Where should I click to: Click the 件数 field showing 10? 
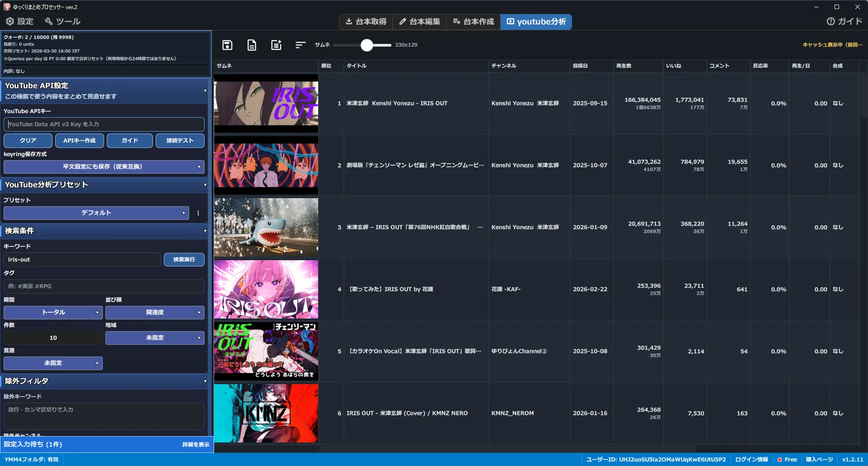[53, 338]
